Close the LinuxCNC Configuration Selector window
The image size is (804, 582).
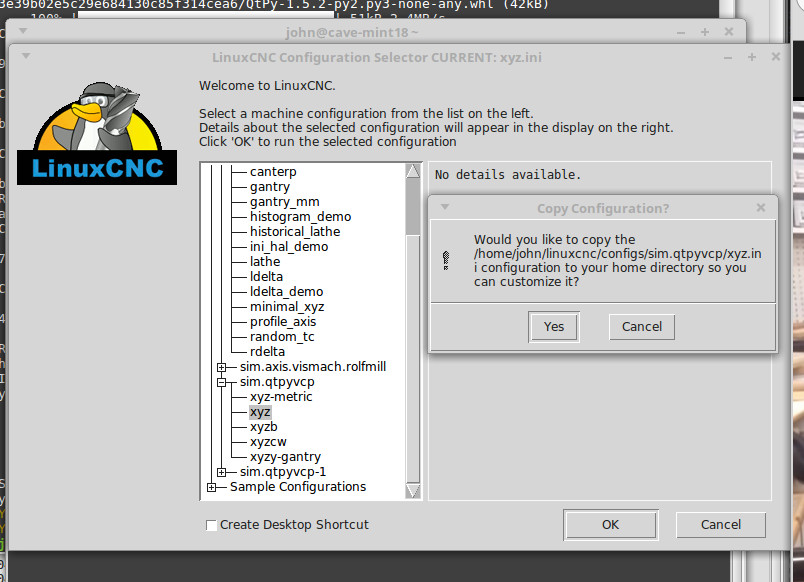coord(776,57)
